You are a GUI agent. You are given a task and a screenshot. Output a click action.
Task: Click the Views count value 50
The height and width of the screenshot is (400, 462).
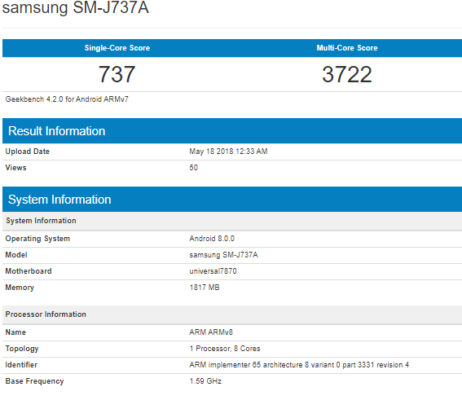194,168
